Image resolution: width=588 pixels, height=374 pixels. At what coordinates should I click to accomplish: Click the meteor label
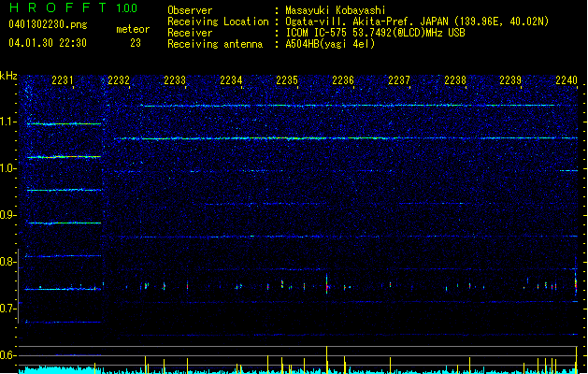(133, 29)
